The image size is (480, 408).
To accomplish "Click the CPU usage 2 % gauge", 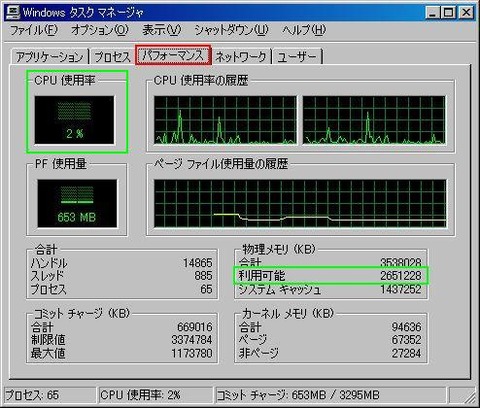I will (74, 120).
